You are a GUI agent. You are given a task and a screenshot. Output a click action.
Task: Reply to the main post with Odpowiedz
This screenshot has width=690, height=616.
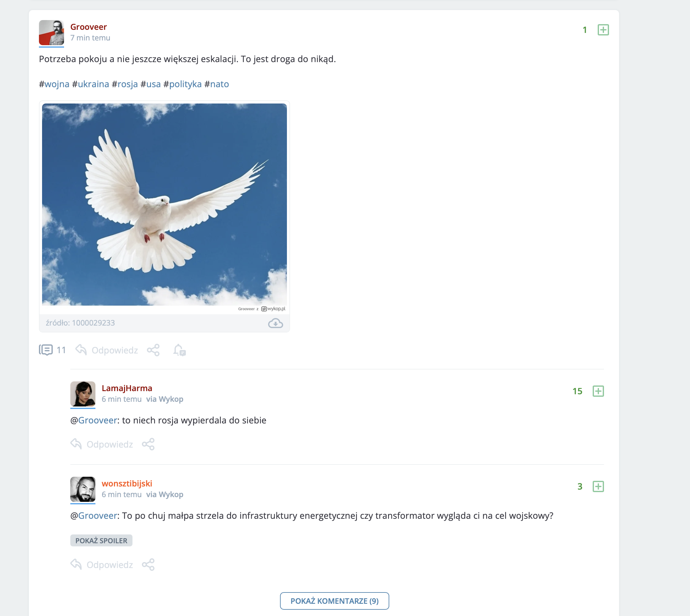point(107,350)
